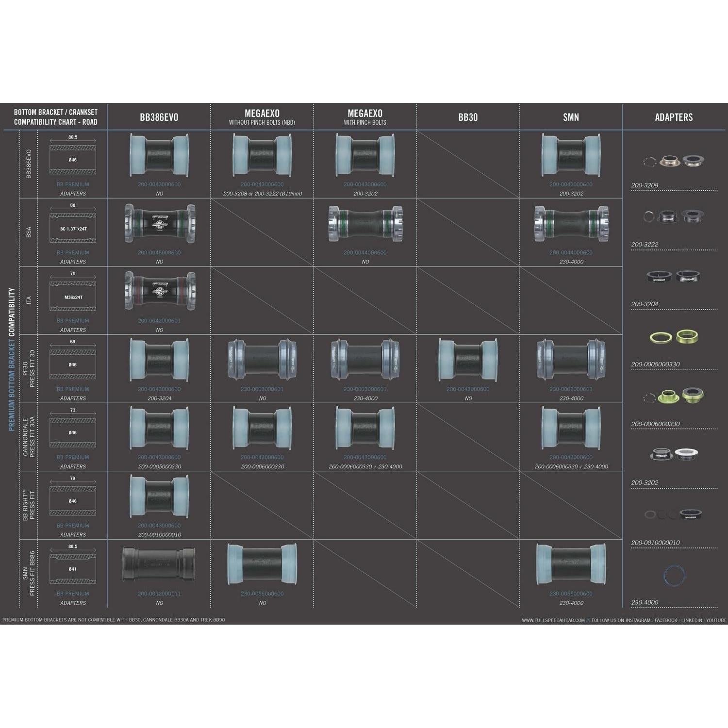Click part number 200-0042000601

point(159,321)
